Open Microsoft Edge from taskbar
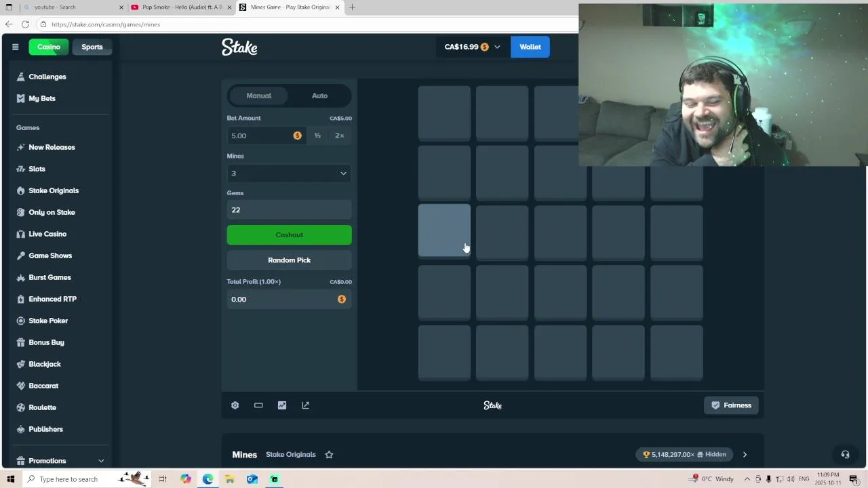The height and width of the screenshot is (488, 868). (208, 479)
